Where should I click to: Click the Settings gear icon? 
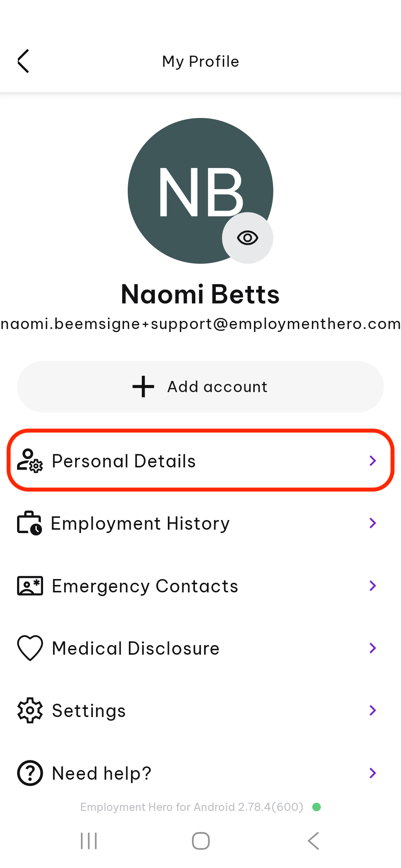pos(30,710)
